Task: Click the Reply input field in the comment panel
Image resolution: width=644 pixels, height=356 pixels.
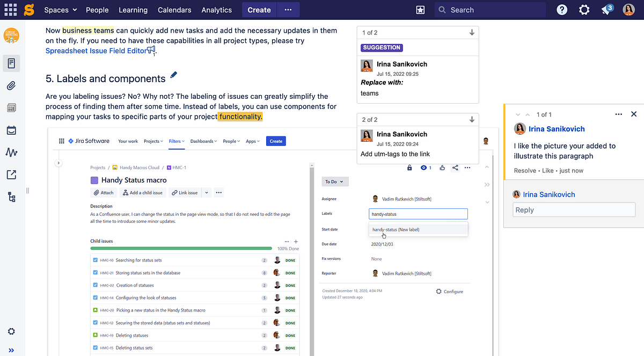Action: coord(574,209)
